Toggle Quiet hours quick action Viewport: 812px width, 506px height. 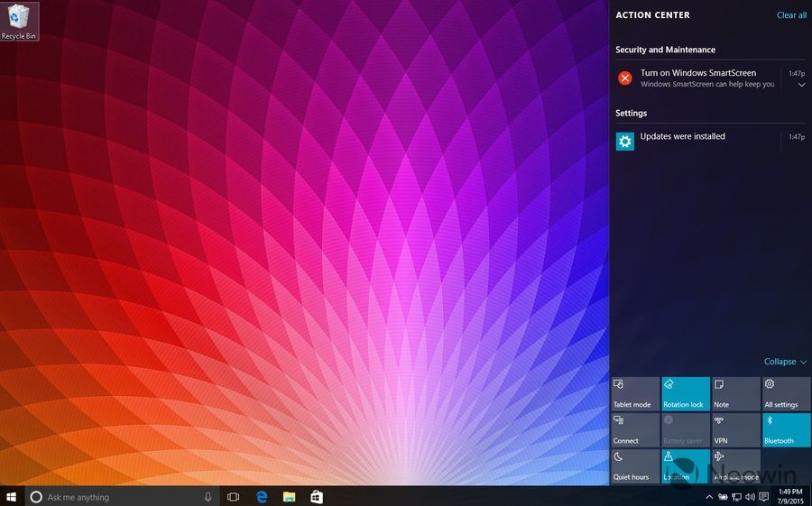pos(635,466)
